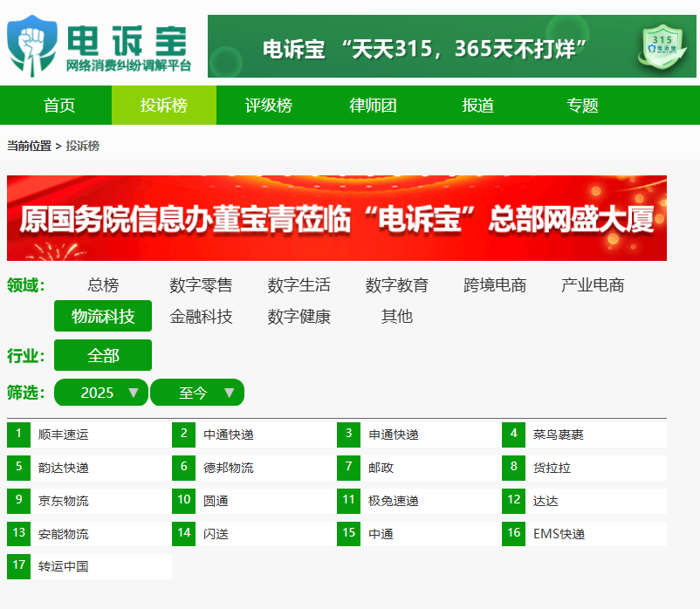The width and height of the screenshot is (700, 609).
Task: Click the 全部 industry button
Action: tap(103, 356)
